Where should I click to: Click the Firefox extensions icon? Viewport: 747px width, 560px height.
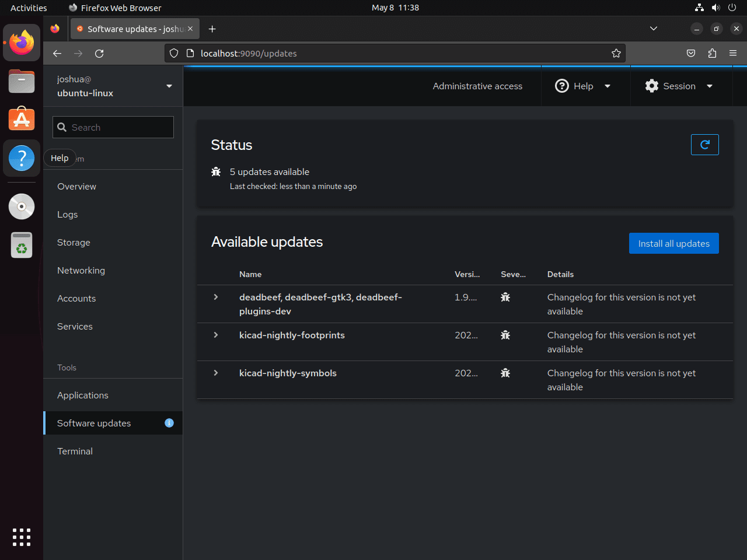point(712,53)
